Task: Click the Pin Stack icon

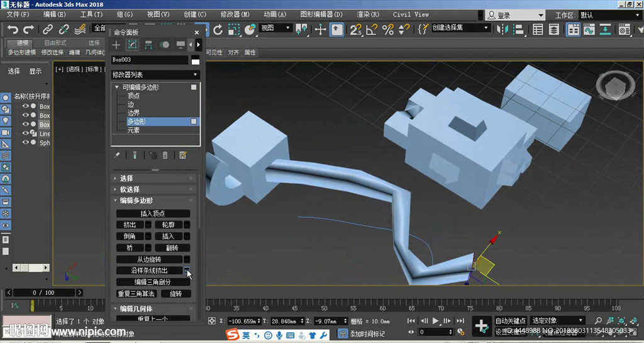Action: [117, 155]
